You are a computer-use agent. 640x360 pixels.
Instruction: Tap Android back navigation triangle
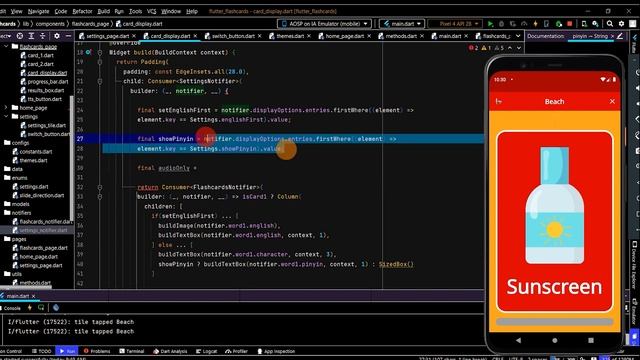(518, 340)
